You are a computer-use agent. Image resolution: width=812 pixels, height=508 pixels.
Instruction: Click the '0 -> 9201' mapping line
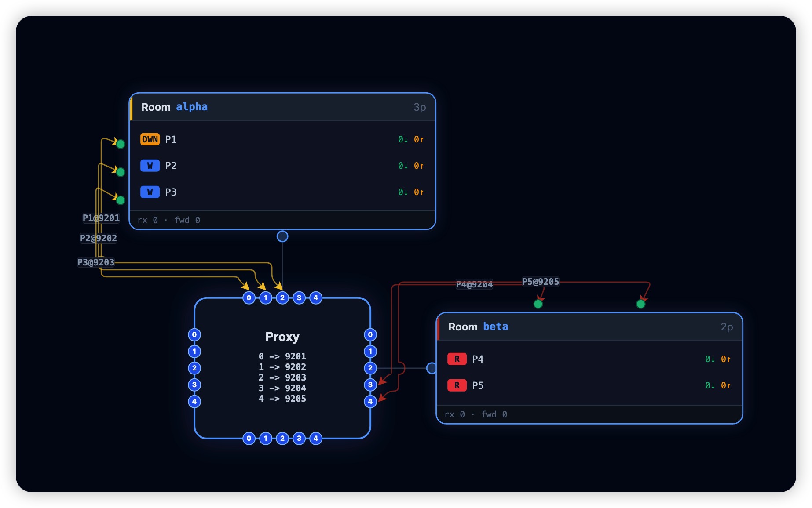click(x=282, y=356)
